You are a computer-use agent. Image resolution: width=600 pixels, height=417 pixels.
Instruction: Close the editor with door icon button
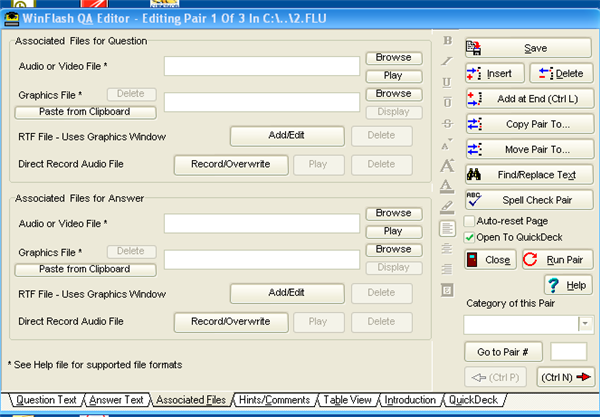(490, 260)
